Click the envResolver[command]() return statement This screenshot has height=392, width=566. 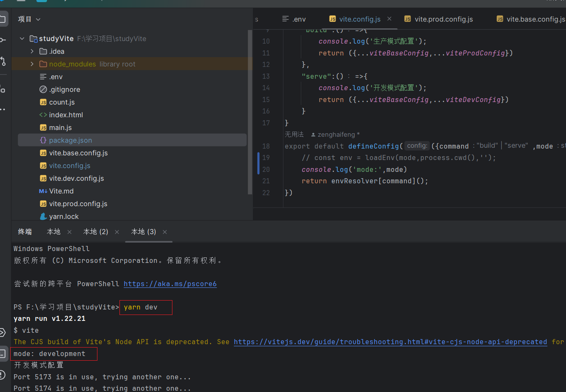pyautogui.click(x=365, y=181)
